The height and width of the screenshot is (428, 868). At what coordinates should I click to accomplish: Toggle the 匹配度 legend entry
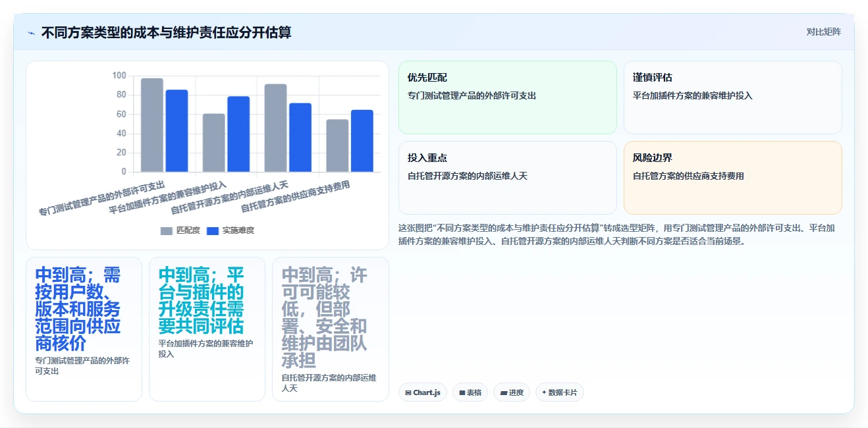coord(180,230)
